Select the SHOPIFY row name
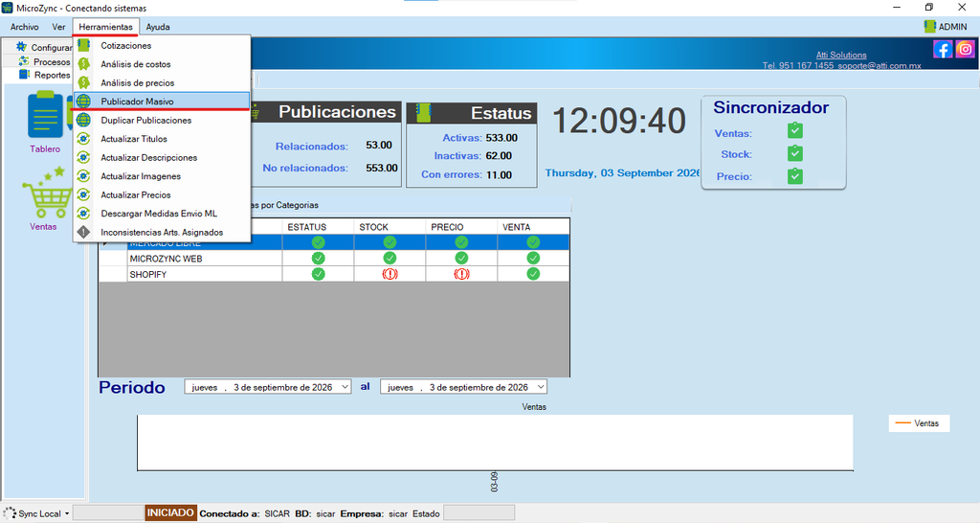This screenshot has width=980, height=523. click(x=148, y=274)
